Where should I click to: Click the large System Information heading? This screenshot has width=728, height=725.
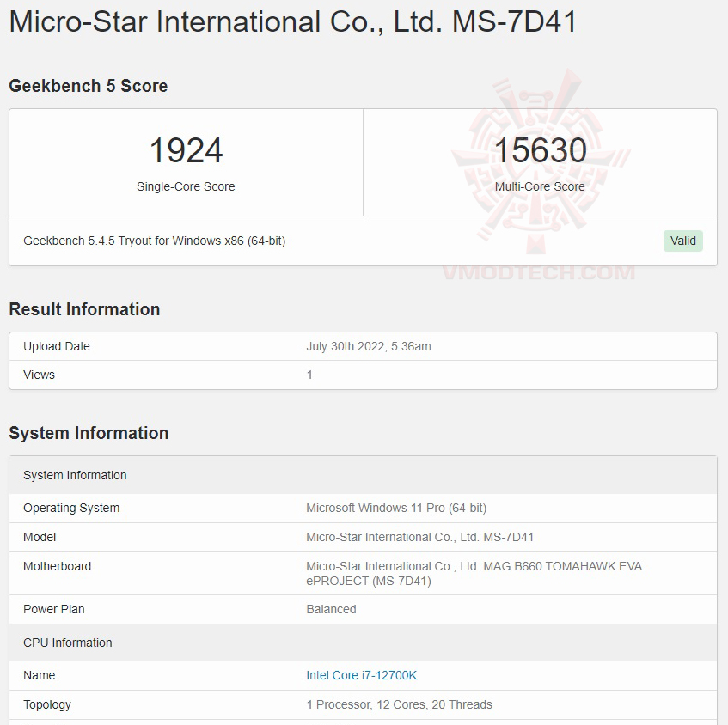click(x=89, y=433)
